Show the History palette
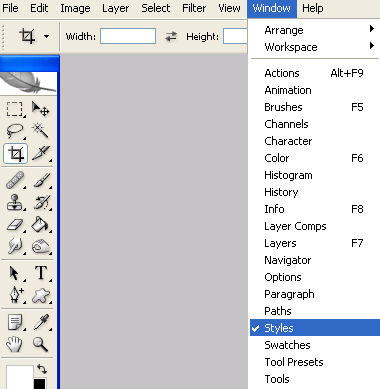 (x=315, y=192)
